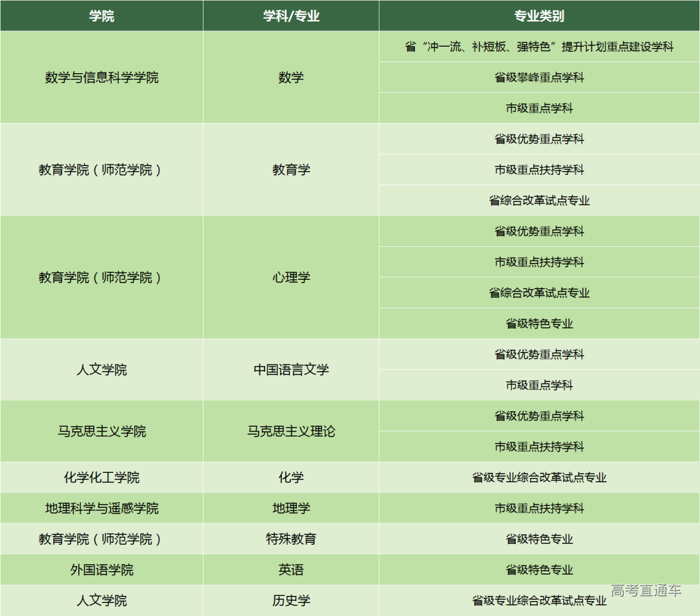Click the 地理科学与遥感学院 cell

pos(102,508)
